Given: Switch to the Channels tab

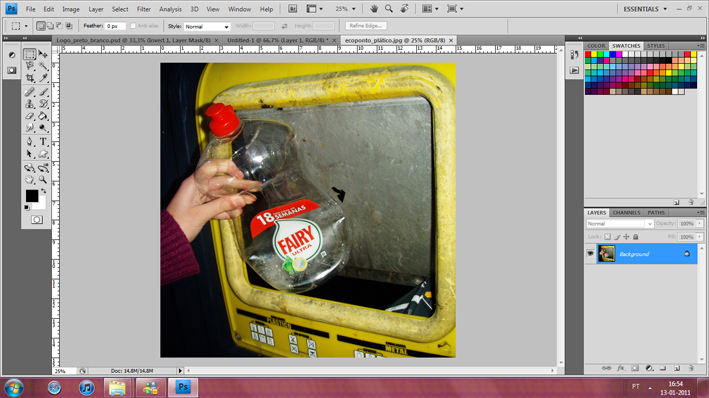Looking at the screenshot, I should click(626, 213).
